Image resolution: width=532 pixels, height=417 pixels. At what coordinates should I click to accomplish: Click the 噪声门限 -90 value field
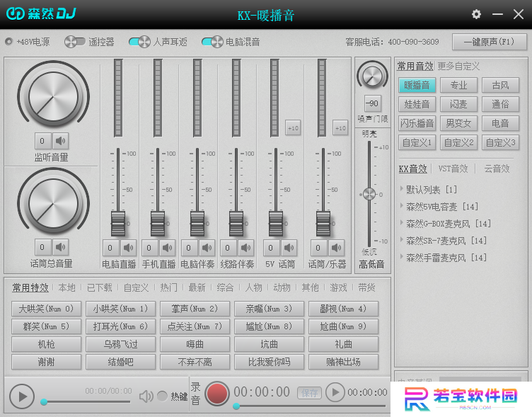[x=372, y=103]
